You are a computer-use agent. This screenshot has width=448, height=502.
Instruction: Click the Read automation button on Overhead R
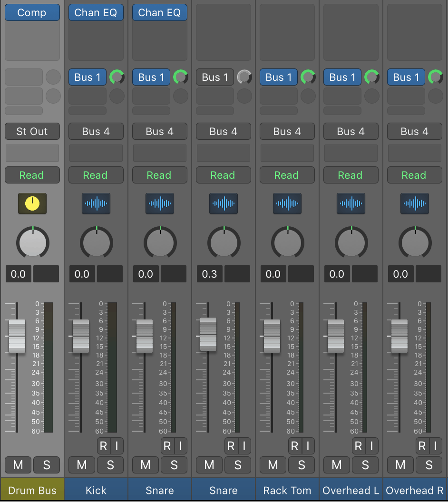[414, 175]
